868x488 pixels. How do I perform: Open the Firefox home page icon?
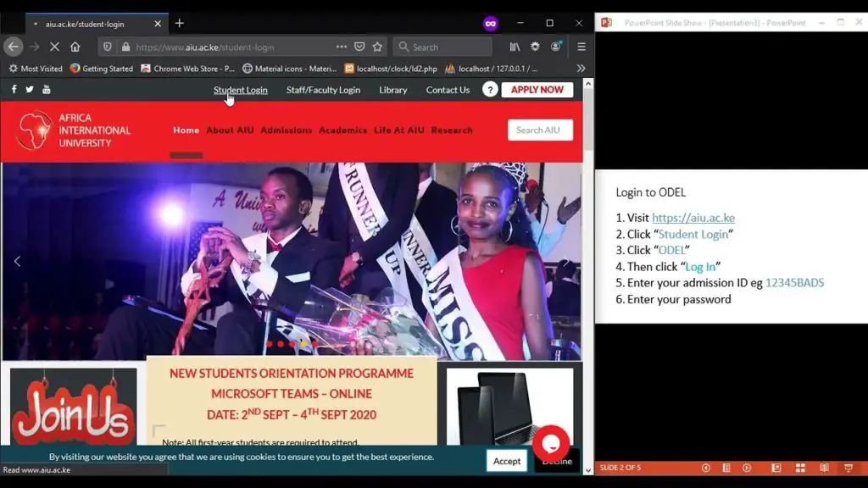pyautogui.click(x=75, y=47)
